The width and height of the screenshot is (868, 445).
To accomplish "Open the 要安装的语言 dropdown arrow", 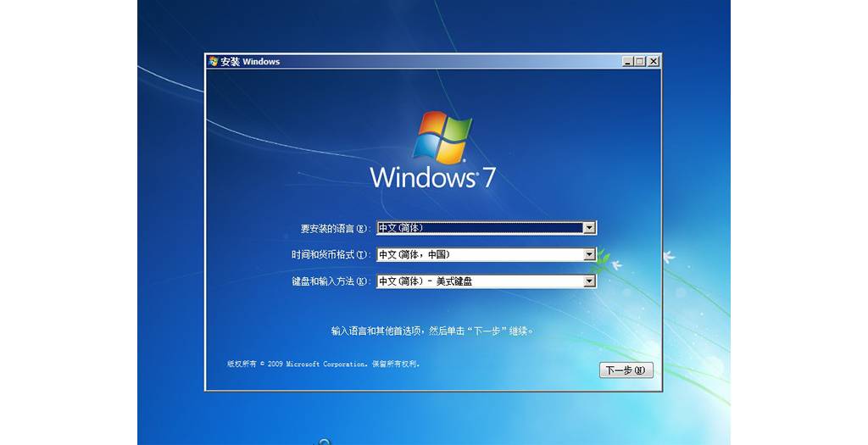I will point(590,227).
